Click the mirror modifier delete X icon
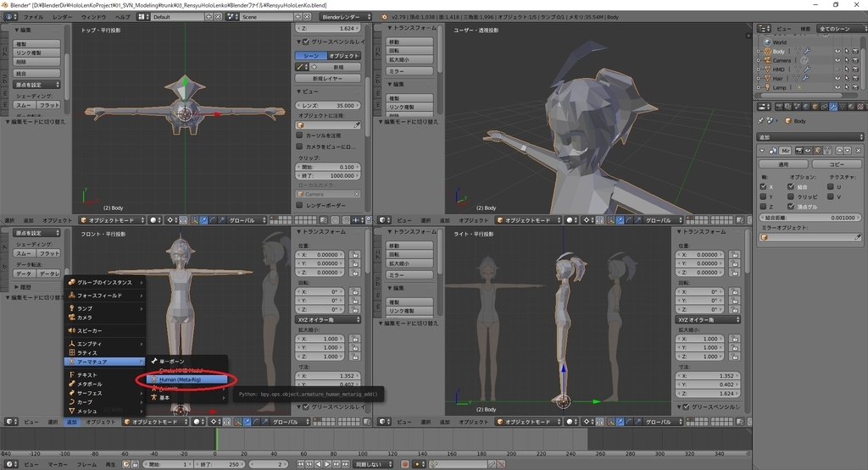This screenshot has height=470, width=868. [x=859, y=151]
